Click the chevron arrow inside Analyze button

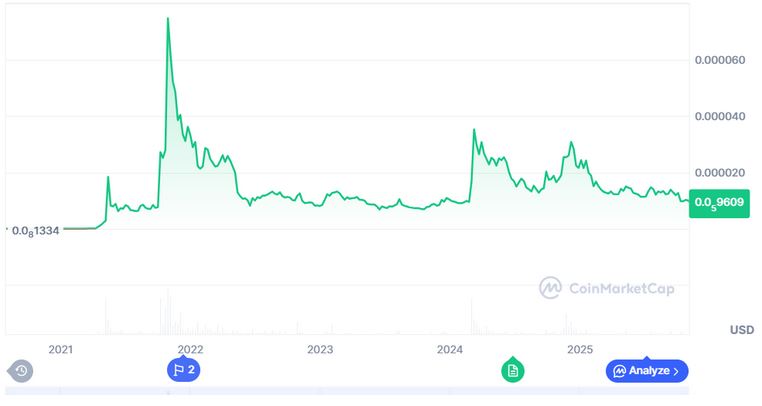(676, 371)
